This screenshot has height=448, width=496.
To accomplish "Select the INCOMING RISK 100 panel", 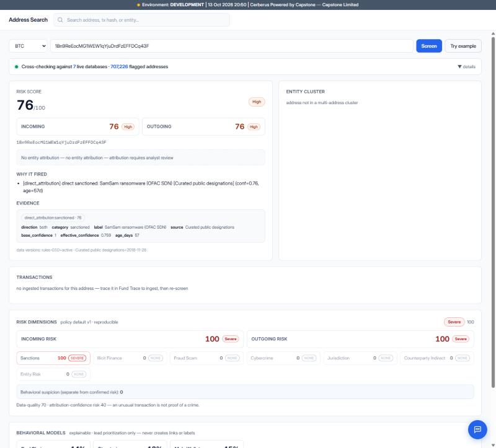I will point(130,339).
